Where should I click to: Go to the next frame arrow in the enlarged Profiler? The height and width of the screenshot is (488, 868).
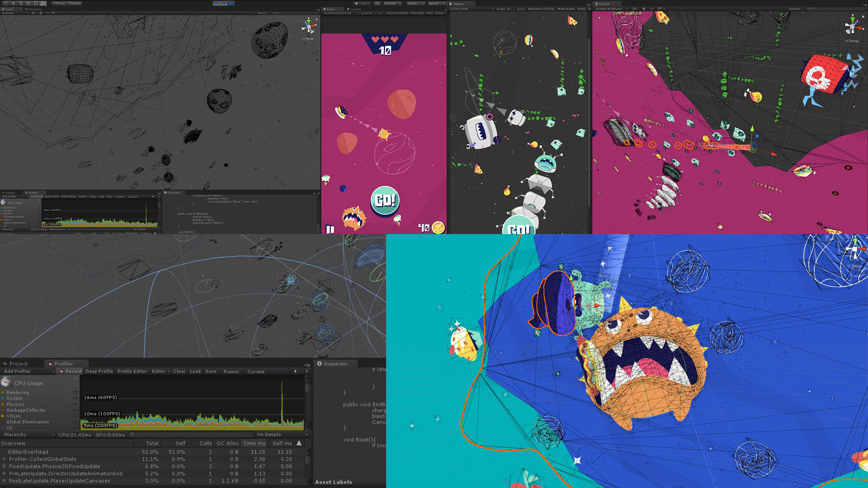[x=307, y=371]
